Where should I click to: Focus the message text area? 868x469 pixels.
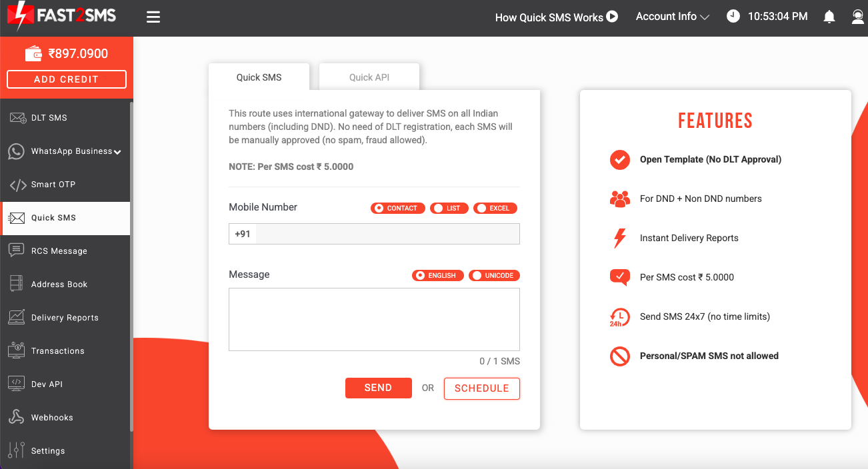tap(374, 320)
